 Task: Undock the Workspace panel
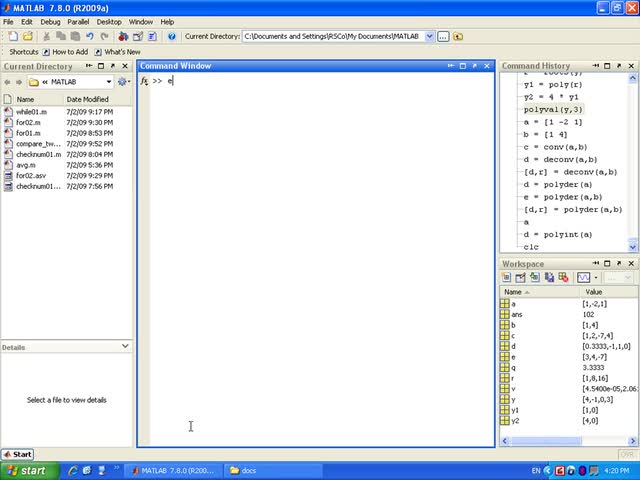point(619,264)
